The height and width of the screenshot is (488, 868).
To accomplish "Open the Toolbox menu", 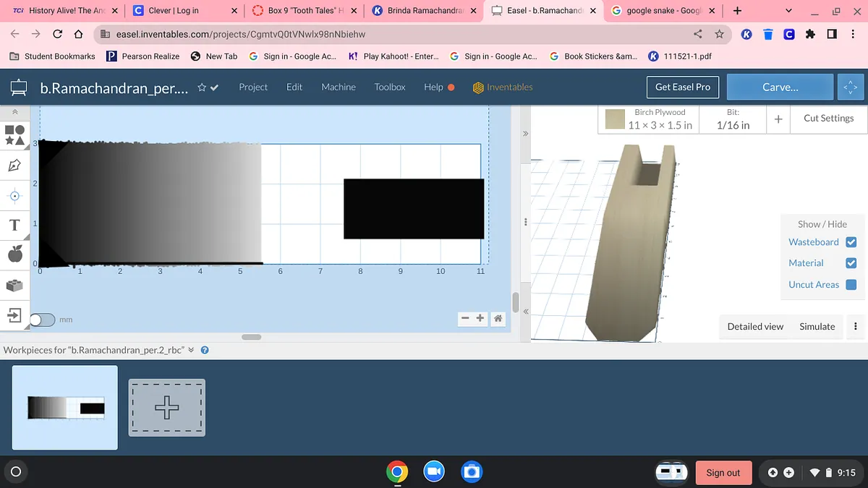I will click(x=389, y=87).
